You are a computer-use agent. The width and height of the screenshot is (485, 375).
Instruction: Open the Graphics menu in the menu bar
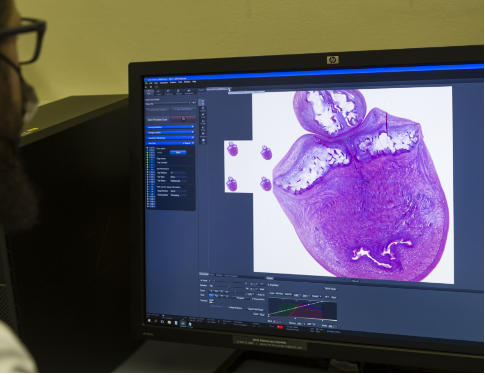[173, 82]
